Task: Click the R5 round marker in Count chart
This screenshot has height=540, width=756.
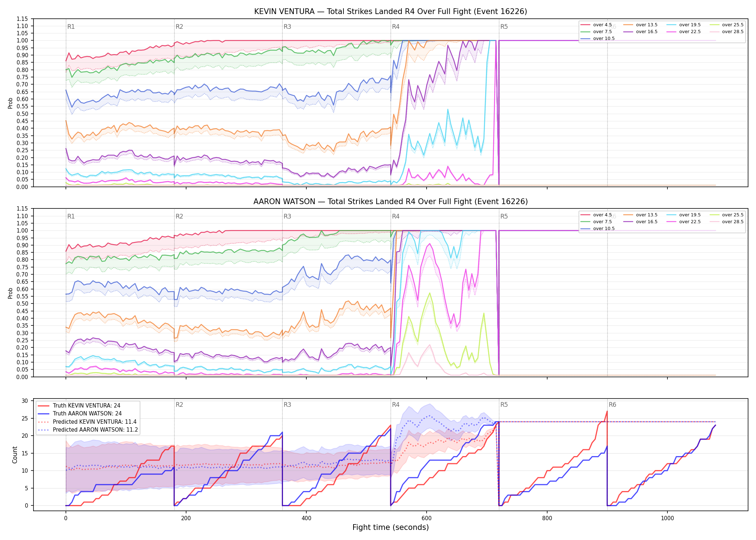Action: tap(504, 405)
